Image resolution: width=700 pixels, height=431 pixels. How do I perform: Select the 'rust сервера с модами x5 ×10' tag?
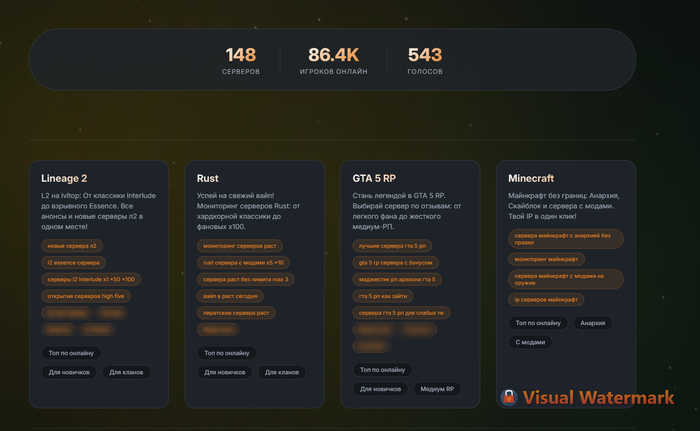[x=243, y=263]
